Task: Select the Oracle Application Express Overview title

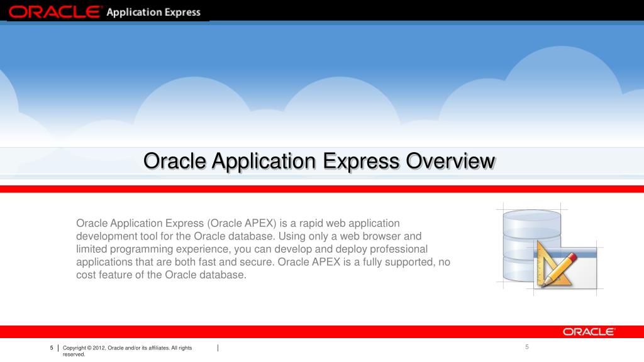Action: pos(319,161)
